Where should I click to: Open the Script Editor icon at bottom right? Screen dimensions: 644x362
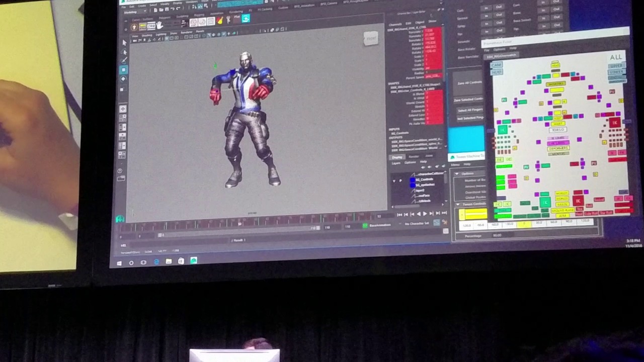pyautogui.click(x=445, y=231)
